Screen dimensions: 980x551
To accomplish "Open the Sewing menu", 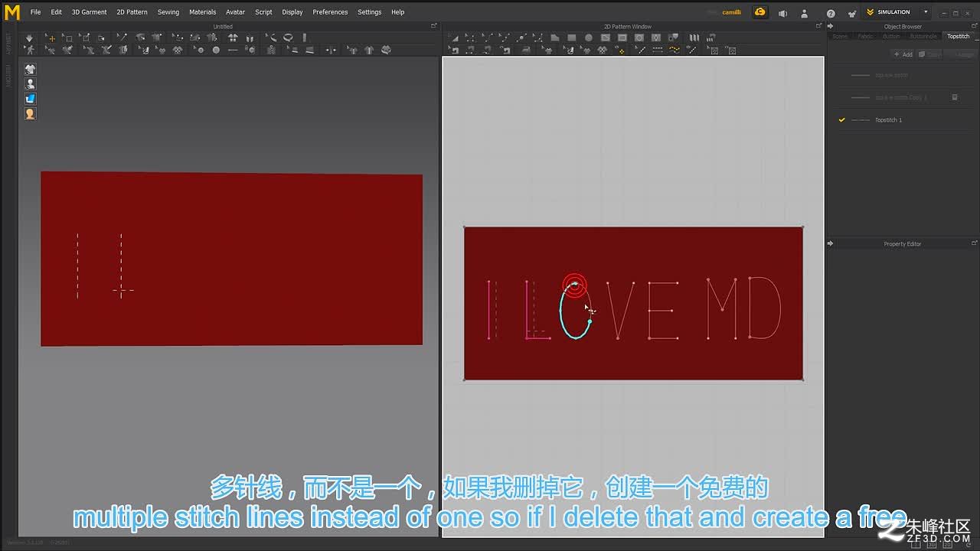I will pos(168,12).
